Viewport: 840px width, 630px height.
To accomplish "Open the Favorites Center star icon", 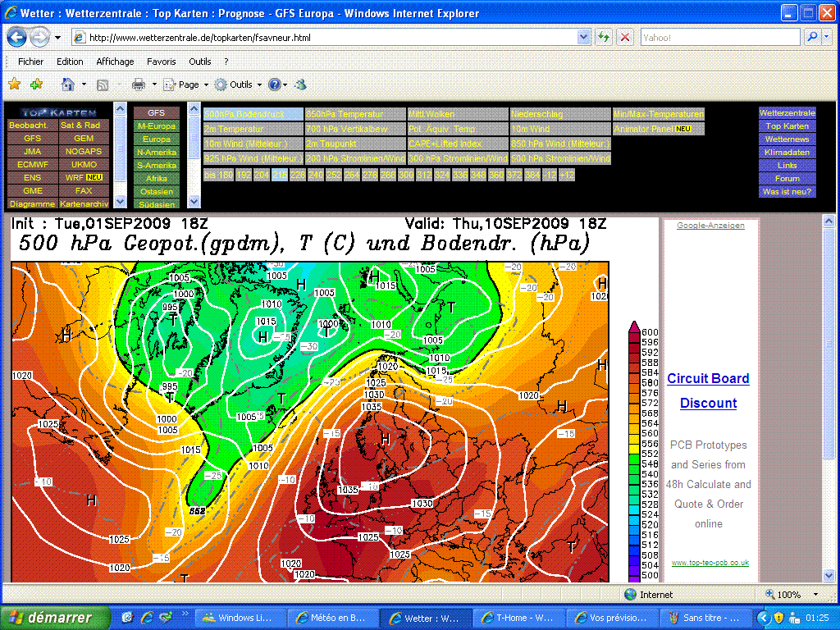I will click(14, 84).
